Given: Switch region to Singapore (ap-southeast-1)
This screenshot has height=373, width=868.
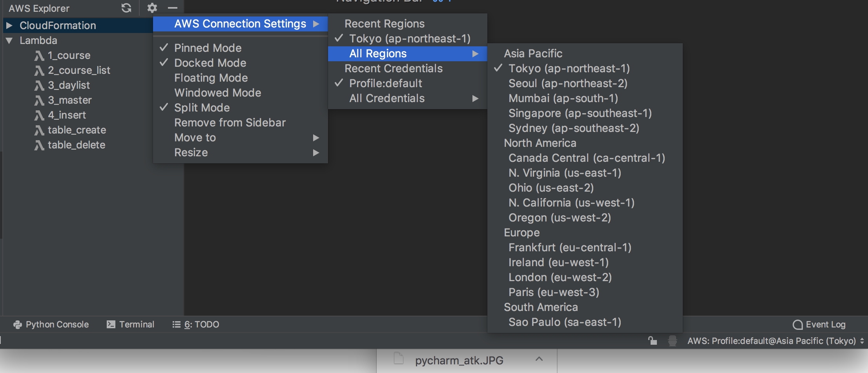Looking at the screenshot, I should (585, 113).
